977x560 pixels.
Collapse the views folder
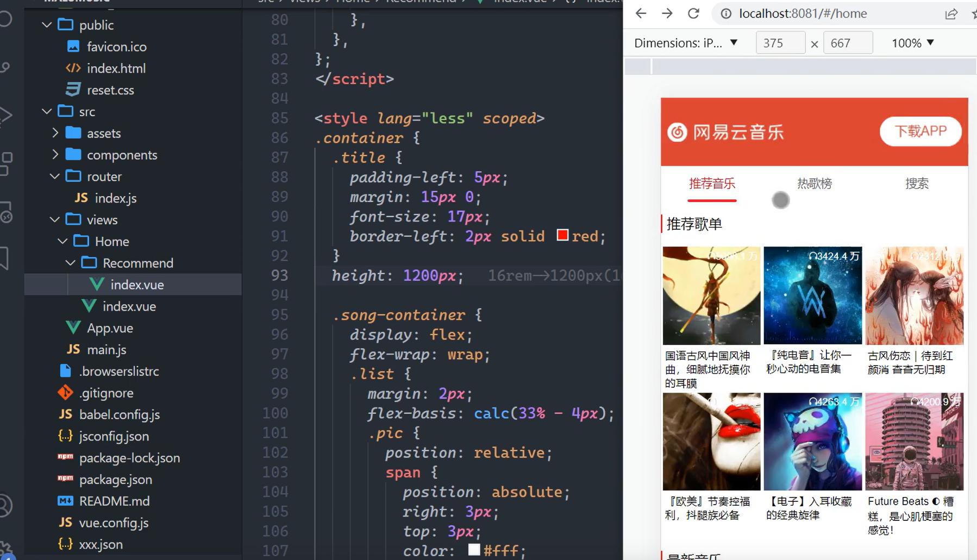click(55, 220)
